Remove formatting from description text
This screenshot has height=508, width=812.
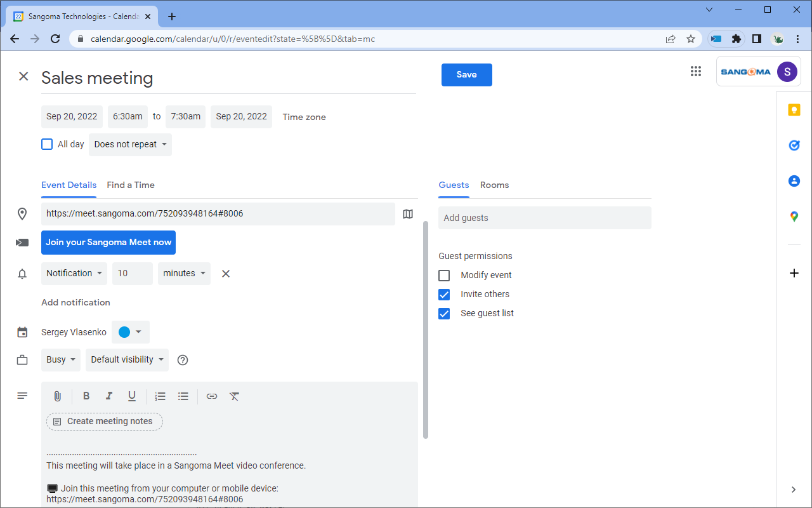[235, 396]
